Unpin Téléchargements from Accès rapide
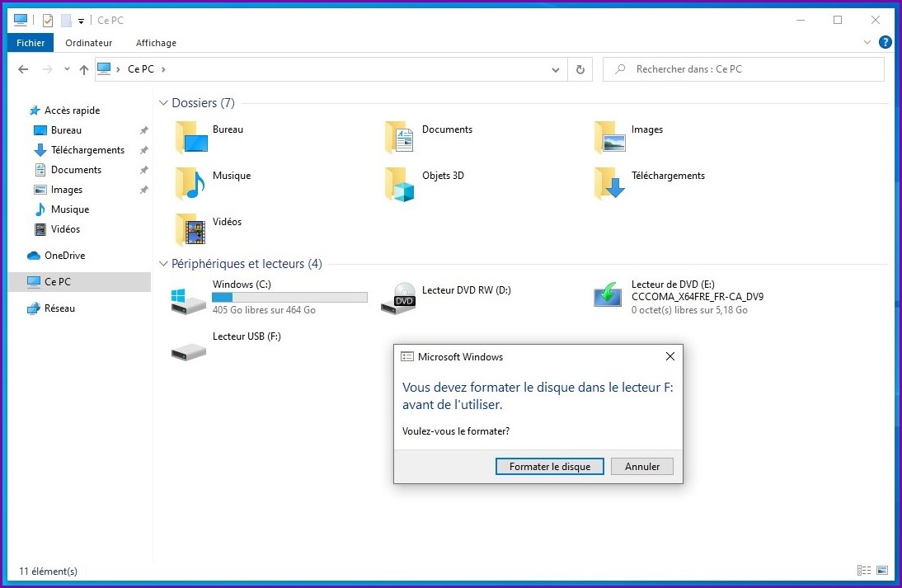Screen dimensions: 902x588 (x=143, y=149)
